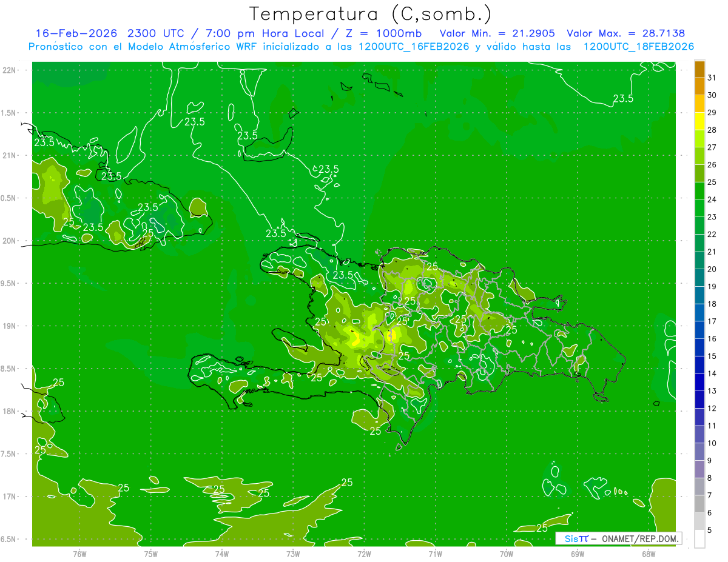Click the dark orange swatch above 31
Screen dimensions: 728x562
tap(699, 69)
